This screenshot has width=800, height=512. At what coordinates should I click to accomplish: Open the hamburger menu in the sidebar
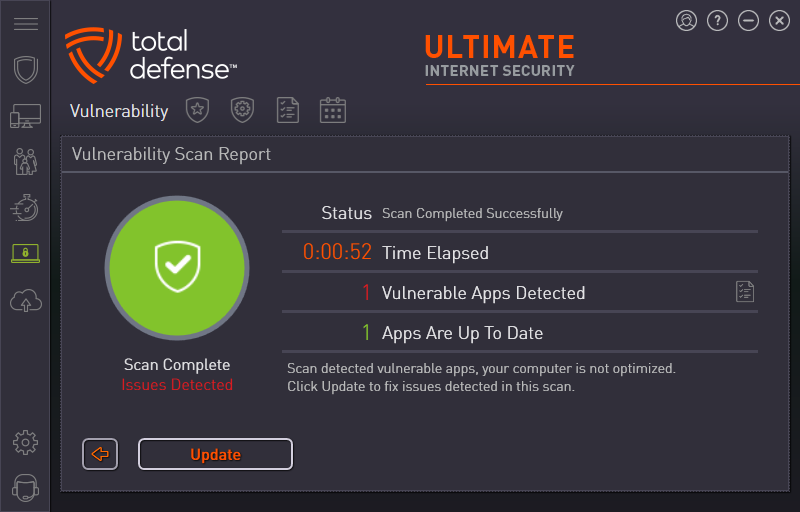[26, 24]
